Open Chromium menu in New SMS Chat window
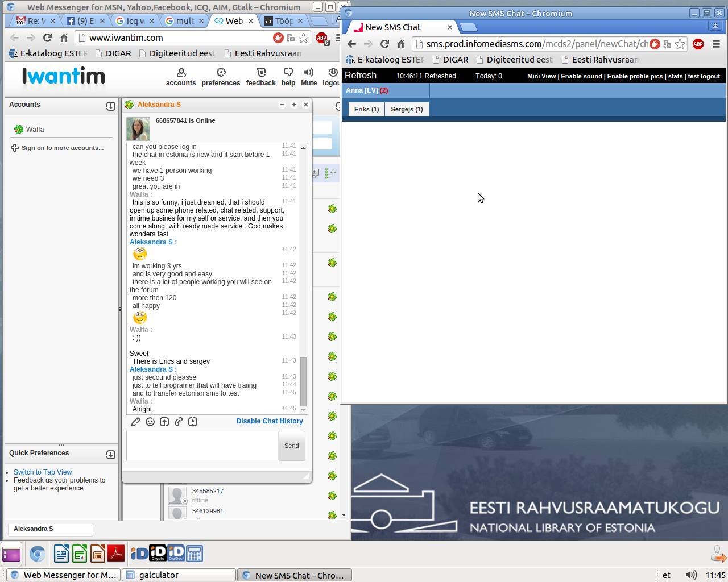Image resolution: width=728 pixels, height=582 pixels. (x=716, y=44)
